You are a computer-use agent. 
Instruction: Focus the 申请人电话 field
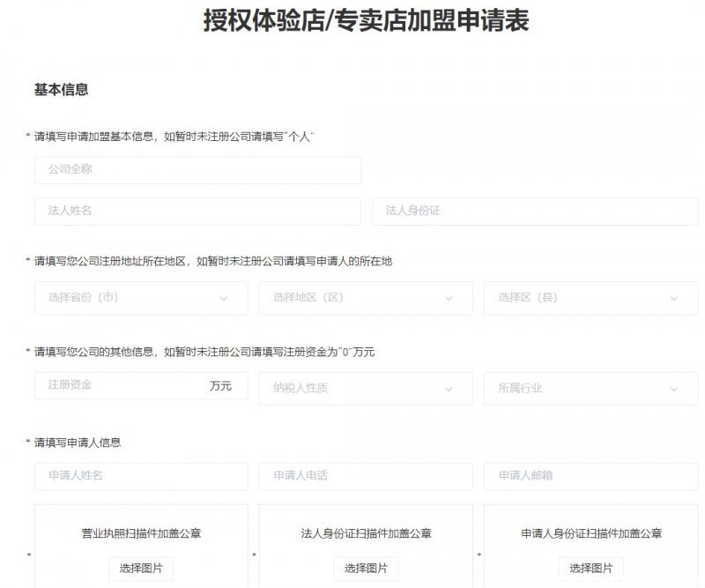click(x=366, y=476)
